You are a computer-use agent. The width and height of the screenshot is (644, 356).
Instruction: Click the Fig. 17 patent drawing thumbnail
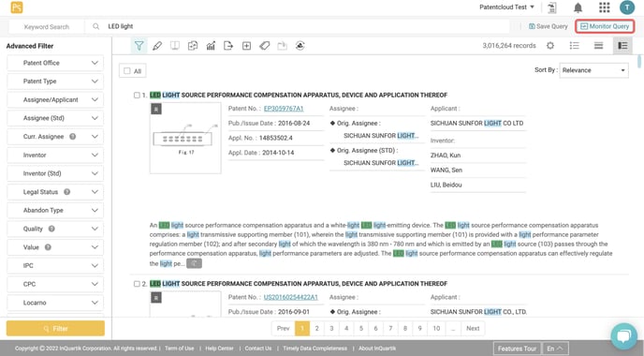[185, 139]
